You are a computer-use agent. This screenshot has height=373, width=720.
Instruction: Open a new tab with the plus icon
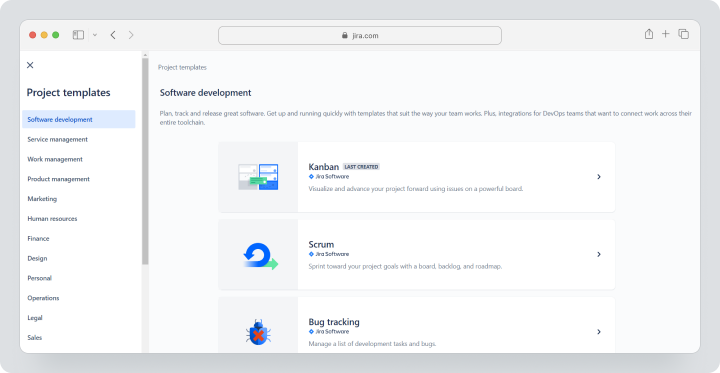[665, 34]
